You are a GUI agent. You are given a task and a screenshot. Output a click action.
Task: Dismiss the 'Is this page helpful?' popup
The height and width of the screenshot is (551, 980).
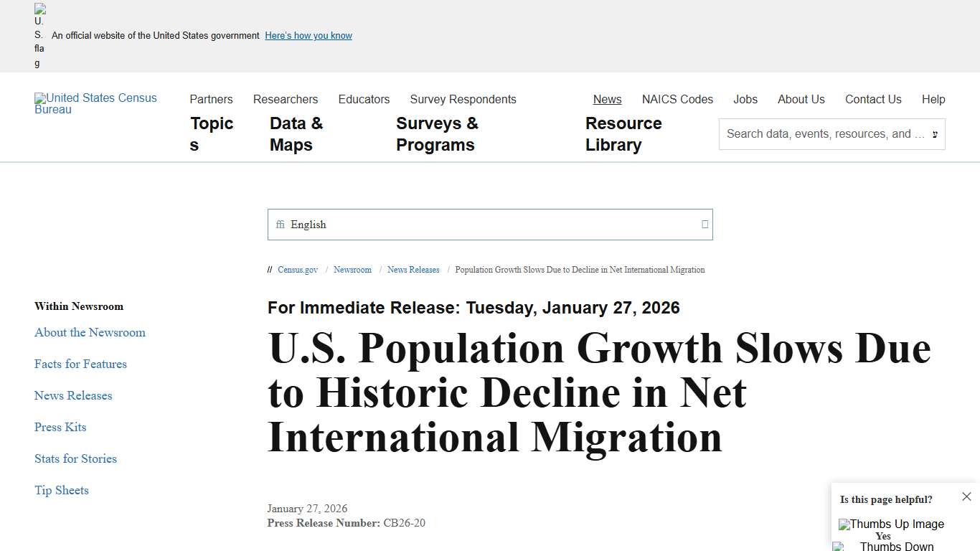click(x=966, y=496)
